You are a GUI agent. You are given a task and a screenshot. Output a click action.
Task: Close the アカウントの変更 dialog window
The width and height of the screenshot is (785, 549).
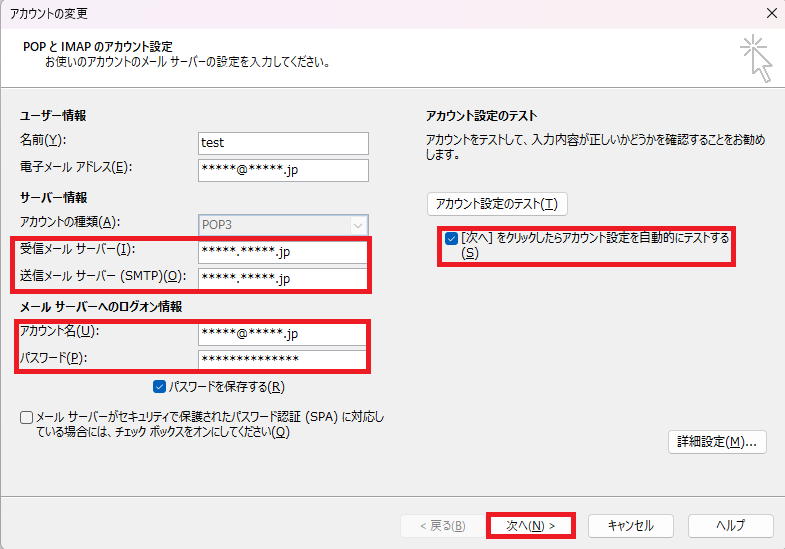tap(770, 14)
